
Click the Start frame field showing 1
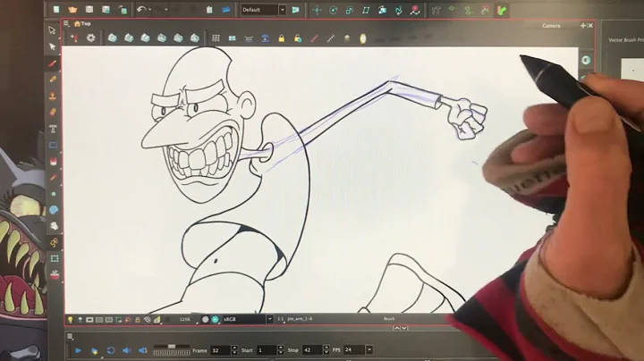[x=267, y=350]
